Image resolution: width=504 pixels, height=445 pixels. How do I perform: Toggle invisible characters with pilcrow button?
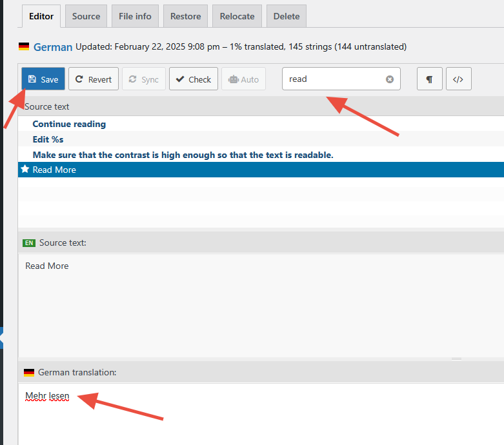429,79
